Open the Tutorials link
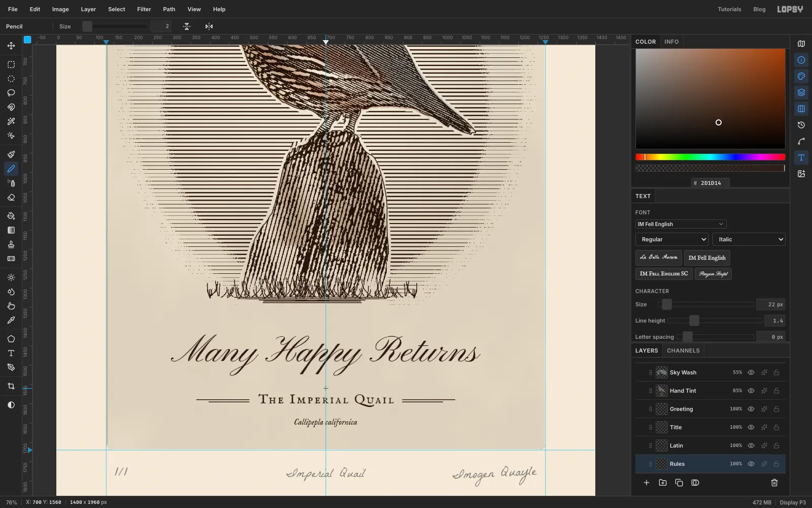 pos(729,9)
